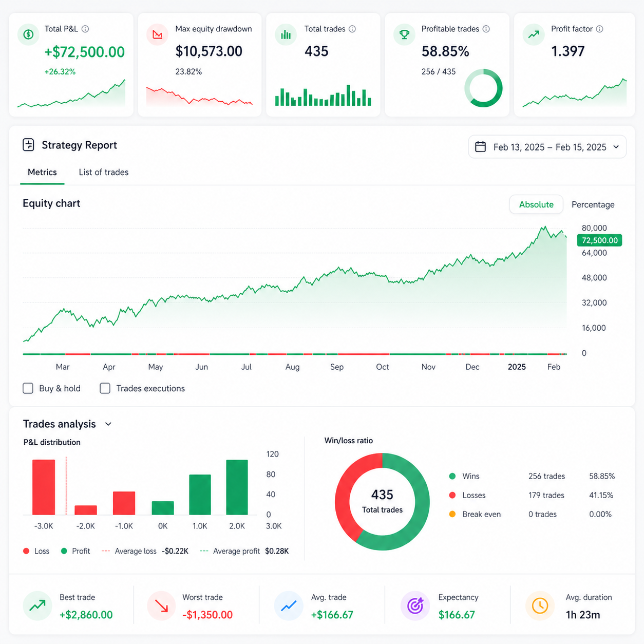Click the 179 trades losses count
The height and width of the screenshot is (644, 644).
tap(546, 495)
